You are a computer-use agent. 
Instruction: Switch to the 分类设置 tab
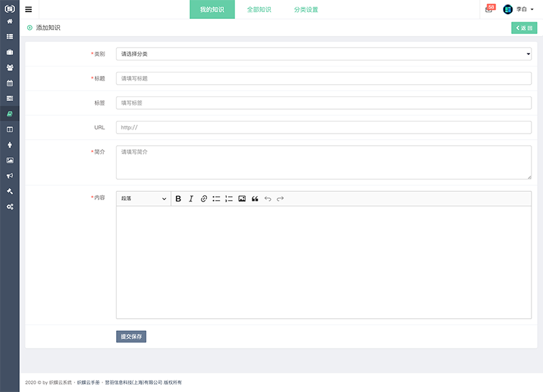(306, 9)
